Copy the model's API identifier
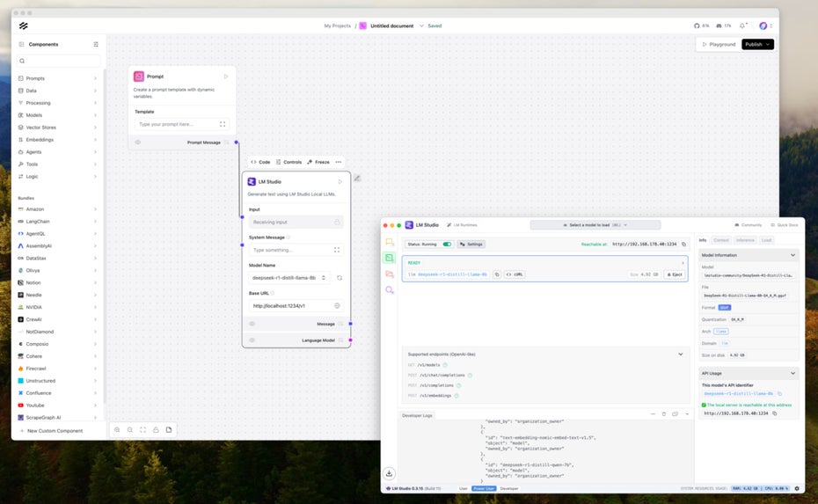 [780, 394]
